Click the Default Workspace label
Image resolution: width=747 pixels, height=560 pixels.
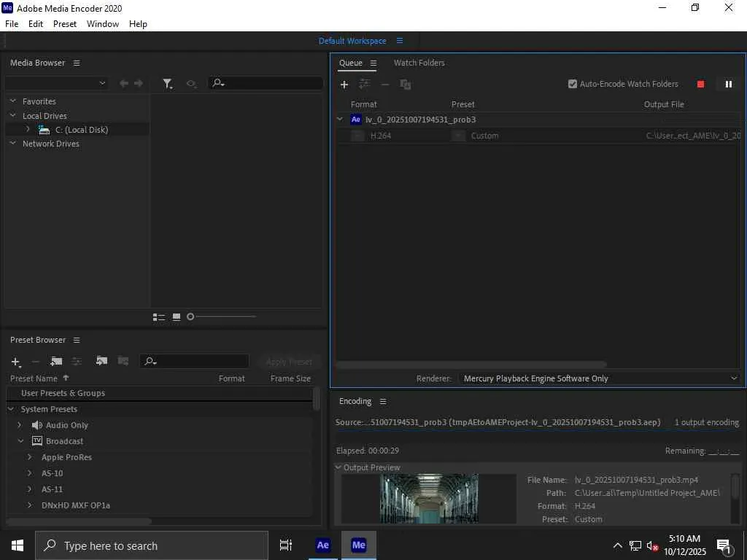pos(352,41)
